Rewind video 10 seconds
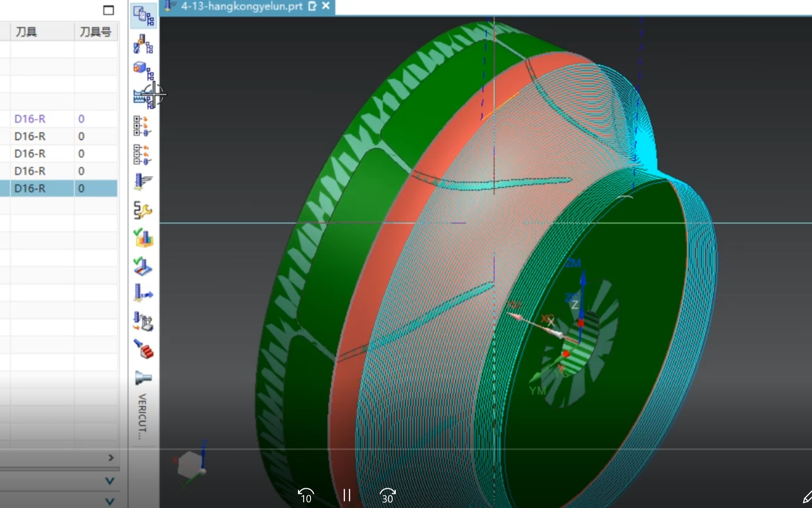Screen dimensions: 812x508 click(306, 496)
